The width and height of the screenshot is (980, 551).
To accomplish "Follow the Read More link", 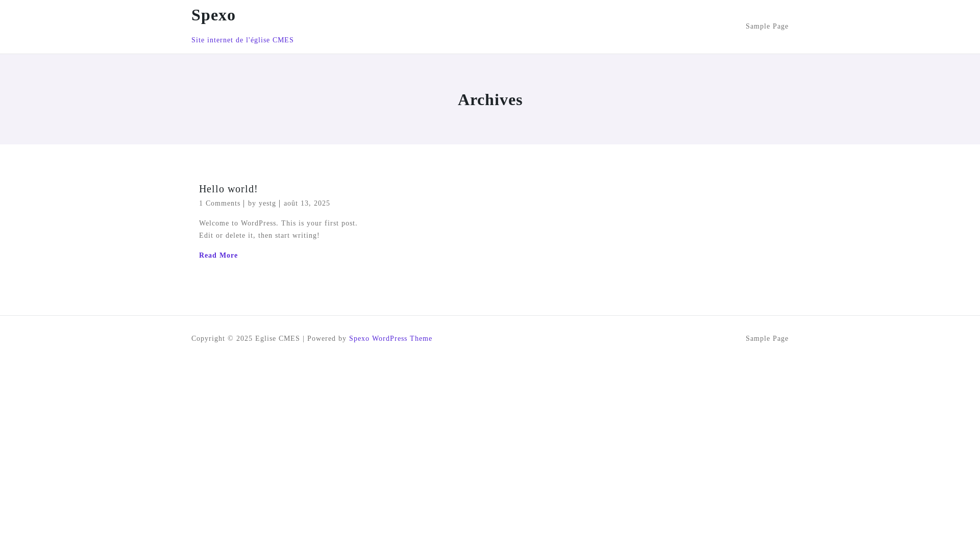I will [x=218, y=256].
